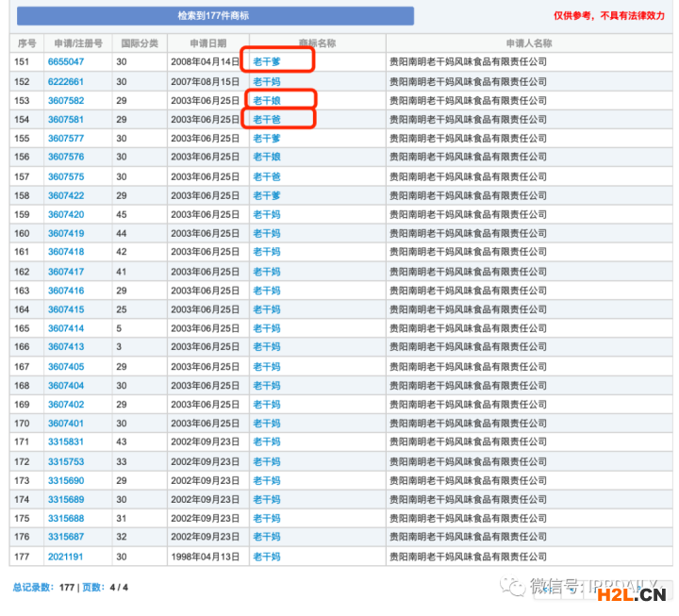Click registration number 3607575

pos(66,176)
